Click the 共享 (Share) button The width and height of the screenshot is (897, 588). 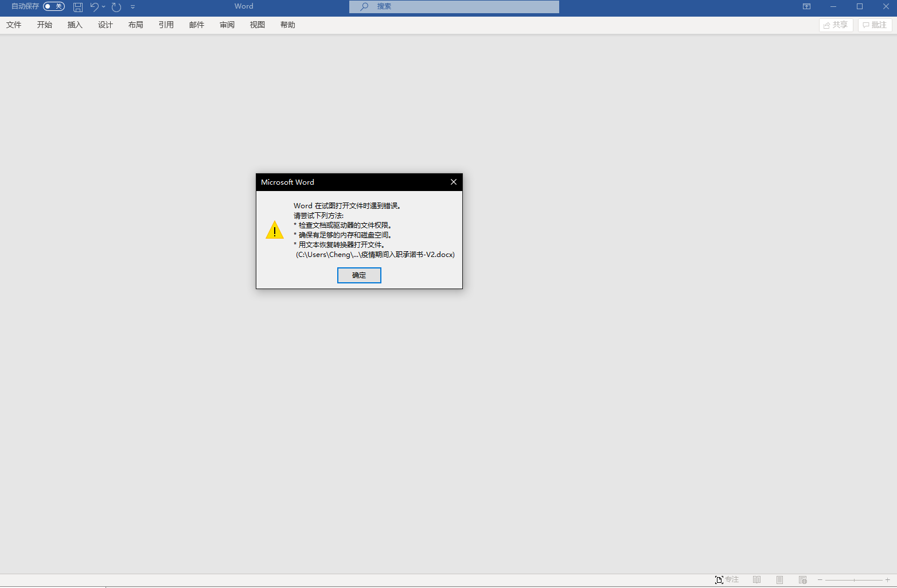[836, 25]
